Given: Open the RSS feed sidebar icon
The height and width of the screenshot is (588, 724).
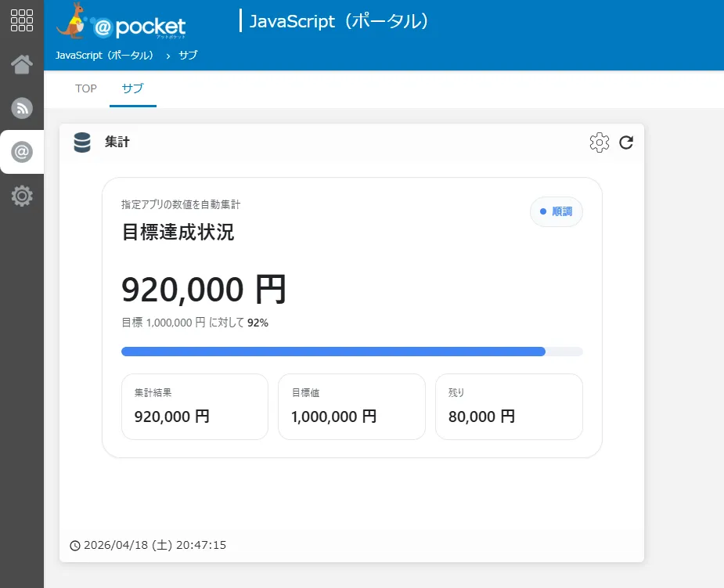Looking at the screenshot, I should click(22, 108).
